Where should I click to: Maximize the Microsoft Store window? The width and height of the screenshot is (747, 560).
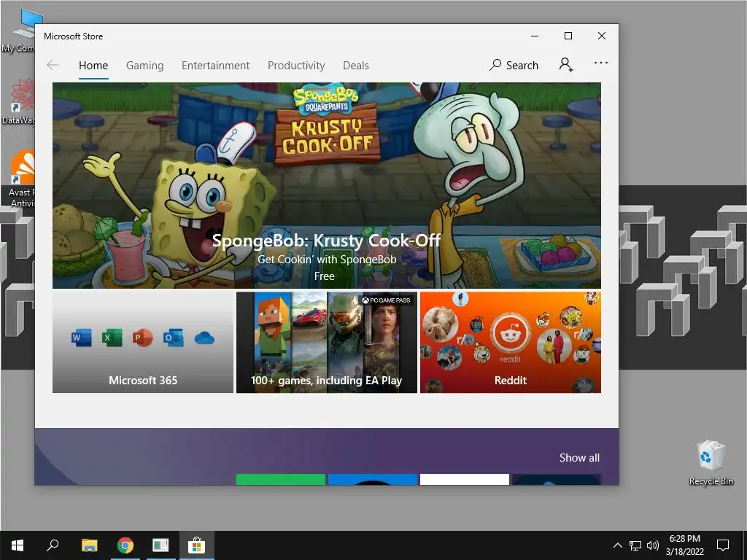coord(568,36)
